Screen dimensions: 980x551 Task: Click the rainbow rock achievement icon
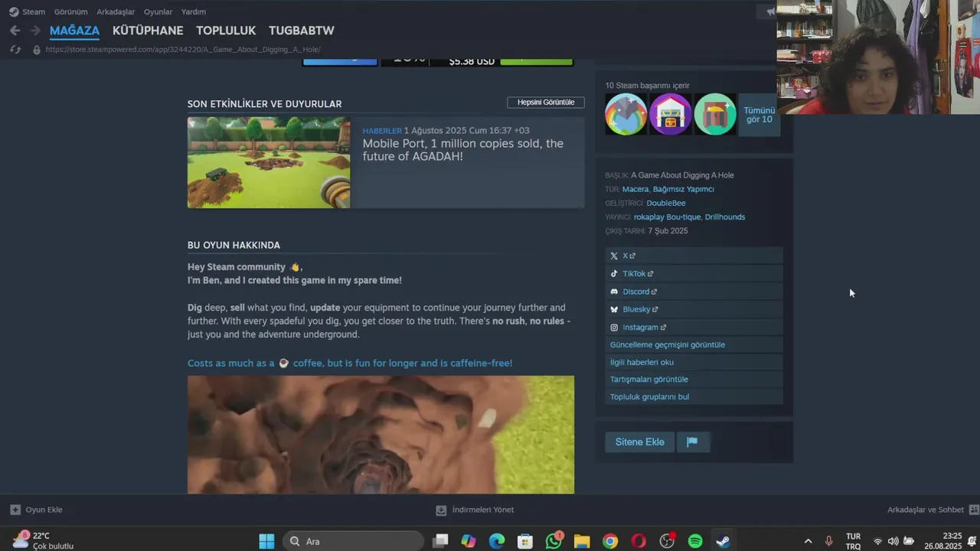click(626, 114)
